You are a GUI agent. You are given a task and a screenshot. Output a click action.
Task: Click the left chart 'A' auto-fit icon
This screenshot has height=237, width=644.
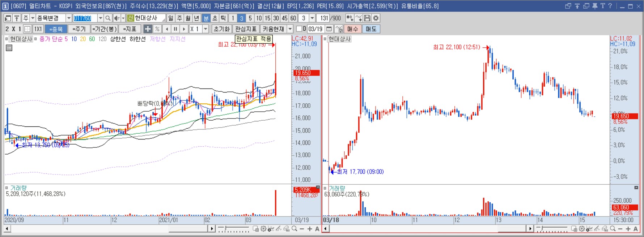pyautogui.click(x=317, y=229)
